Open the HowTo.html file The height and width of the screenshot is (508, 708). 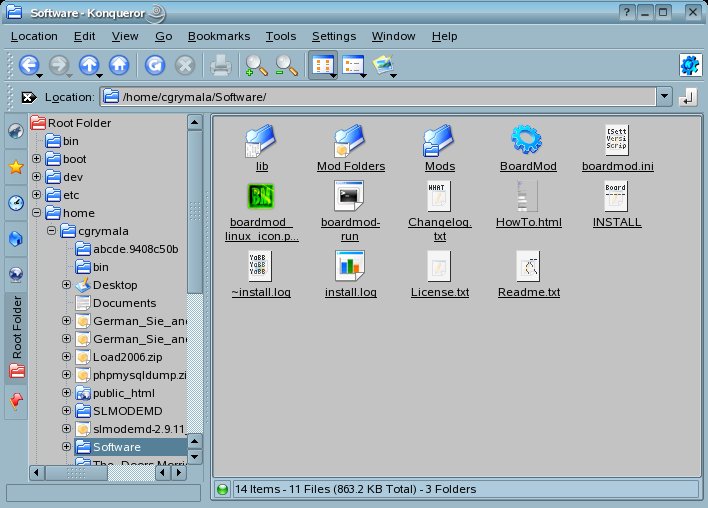click(528, 204)
